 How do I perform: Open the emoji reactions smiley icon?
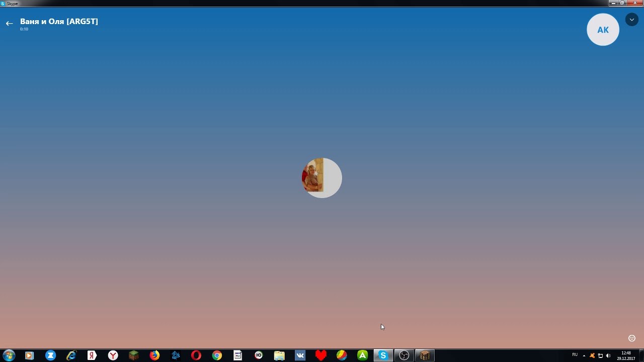(x=632, y=338)
